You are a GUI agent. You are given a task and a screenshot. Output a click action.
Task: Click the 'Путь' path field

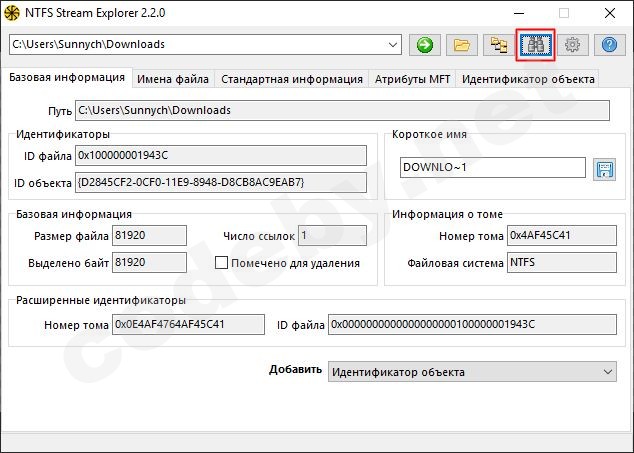(x=342, y=110)
